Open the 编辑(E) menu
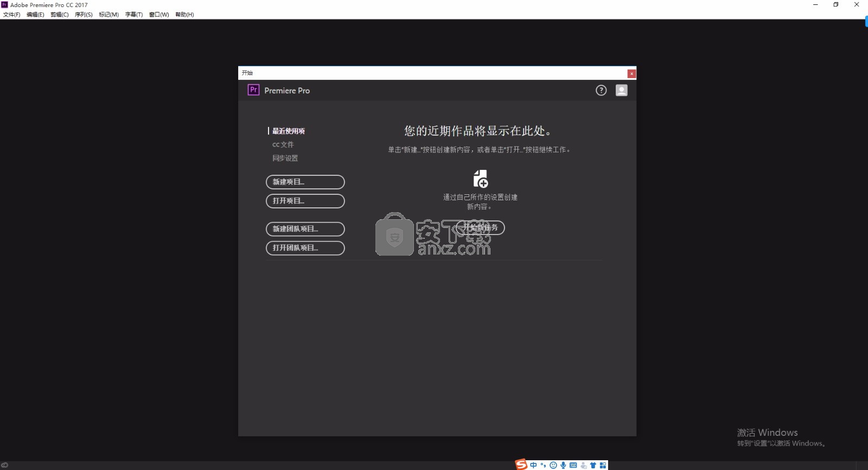The height and width of the screenshot is (470, 868). pyautogui.click(x=35, y=15)
